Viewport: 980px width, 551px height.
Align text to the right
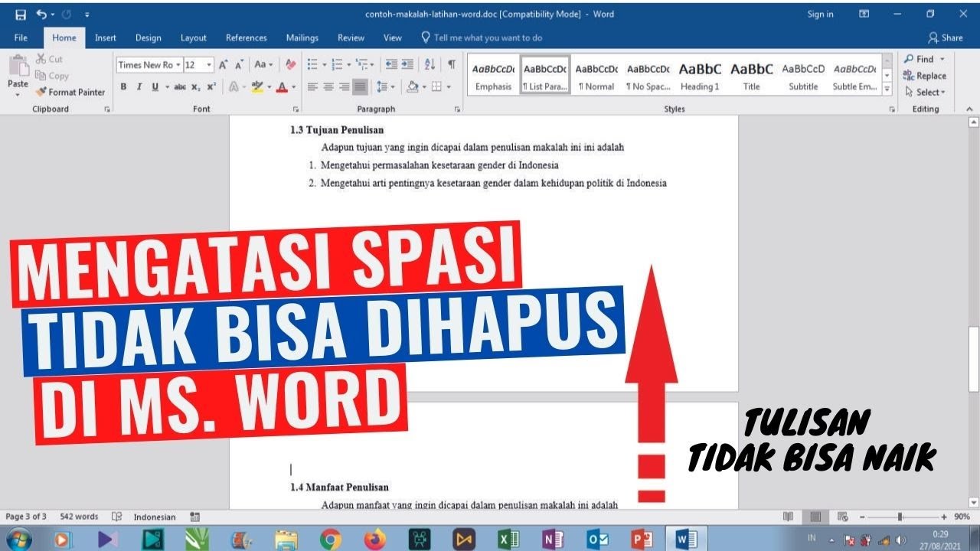tap(345, 87)
